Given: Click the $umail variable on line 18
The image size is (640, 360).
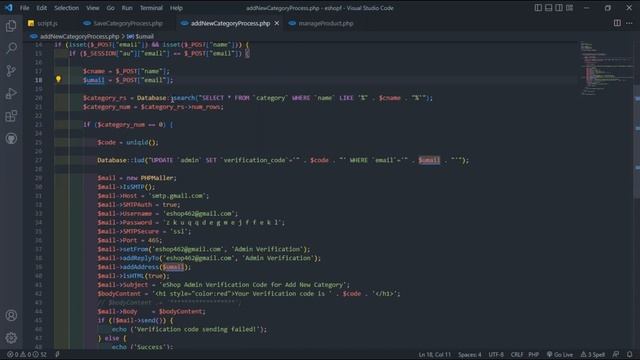Looking at the screenshot, I should coord(93,80).
